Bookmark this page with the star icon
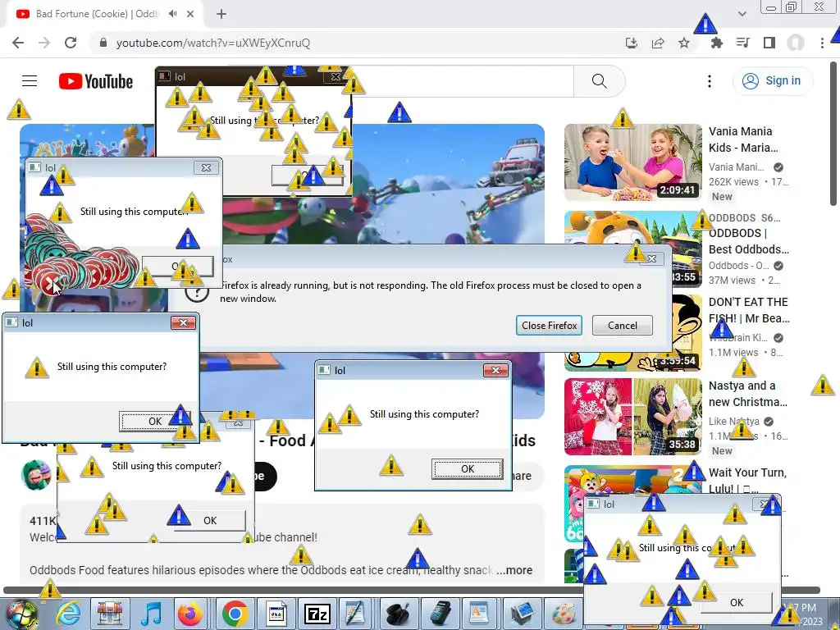Viewport: 840px width, 630px height. 684,43
